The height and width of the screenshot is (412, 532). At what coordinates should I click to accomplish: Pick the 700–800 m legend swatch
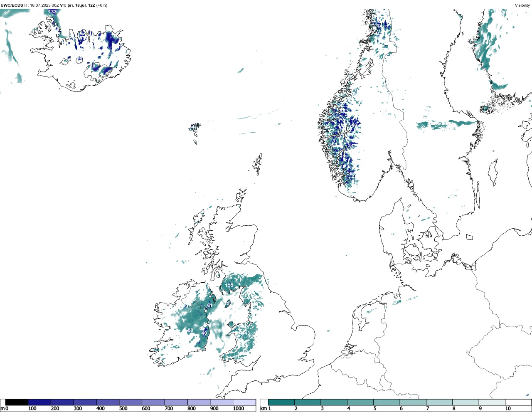(176, 402)
